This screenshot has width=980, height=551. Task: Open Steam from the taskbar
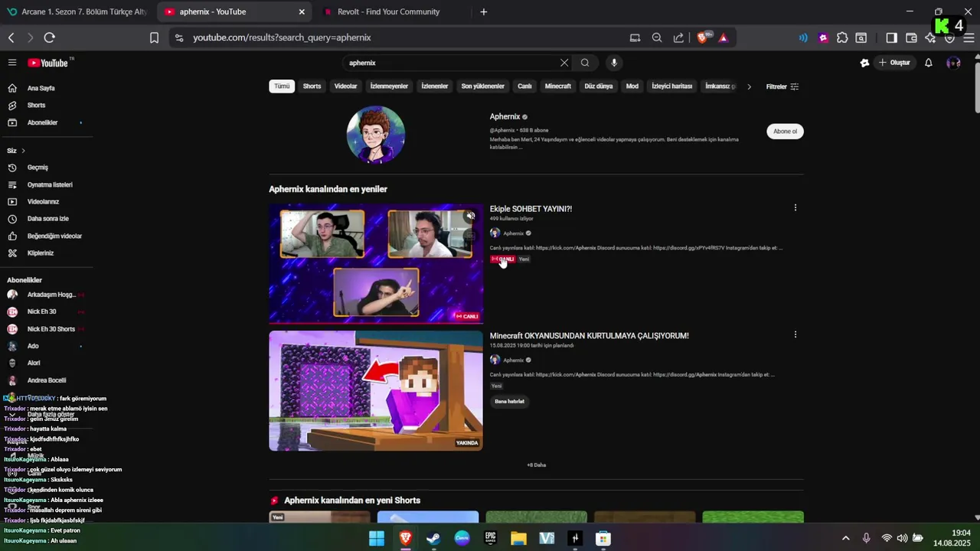click(433, 538)
